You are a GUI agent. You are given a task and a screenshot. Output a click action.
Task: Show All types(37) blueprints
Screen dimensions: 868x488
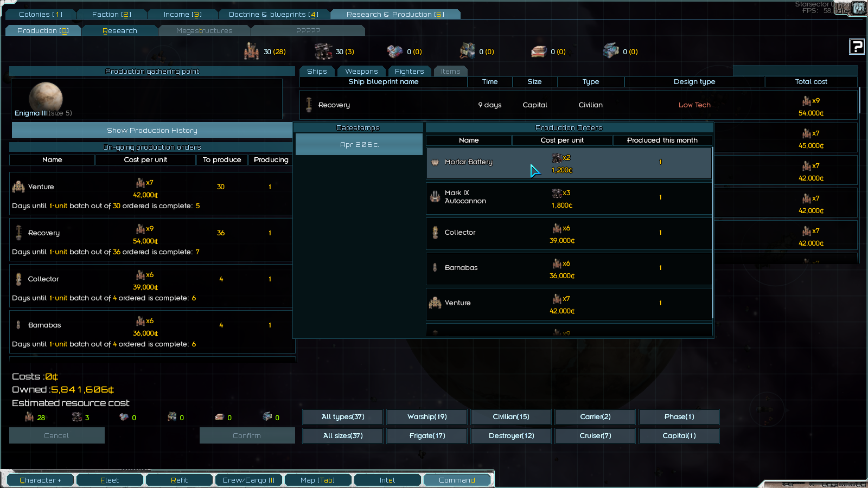pos(343,416)
